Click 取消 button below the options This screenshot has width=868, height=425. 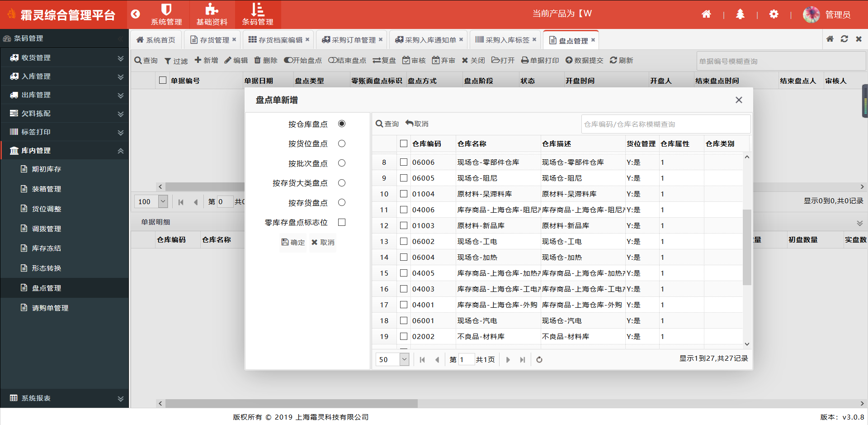click(x=323, y=243)
